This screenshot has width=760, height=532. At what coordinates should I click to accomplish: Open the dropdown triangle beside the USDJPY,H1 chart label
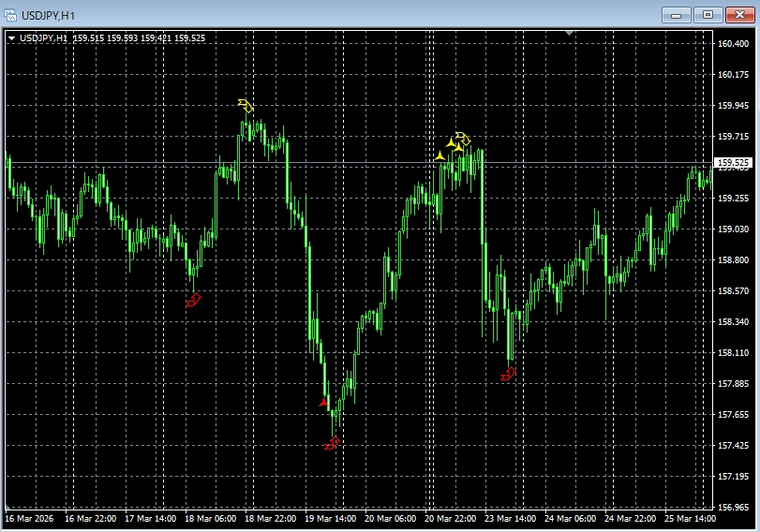point(10,38)
